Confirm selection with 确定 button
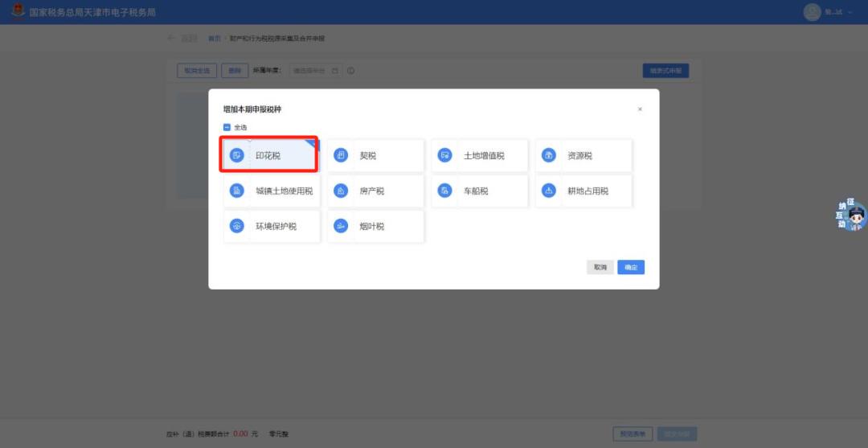The width and height of the screenshot is (868, 448). pos(631,267)
